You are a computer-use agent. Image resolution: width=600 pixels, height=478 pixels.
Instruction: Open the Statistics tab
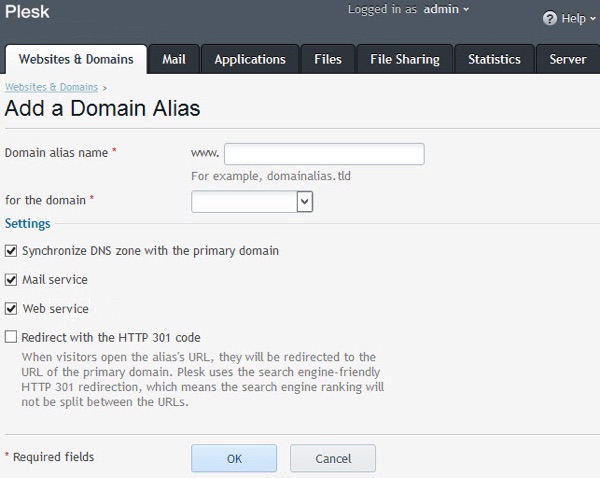[x=494, y=59]
